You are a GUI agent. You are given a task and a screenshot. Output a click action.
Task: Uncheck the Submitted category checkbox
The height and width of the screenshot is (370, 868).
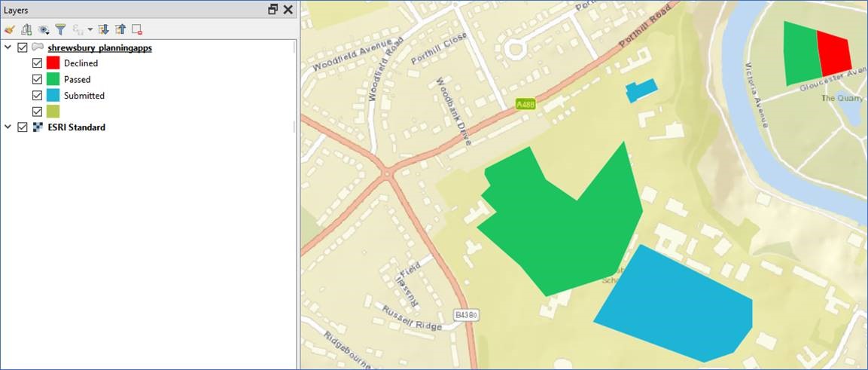point(37,95)
